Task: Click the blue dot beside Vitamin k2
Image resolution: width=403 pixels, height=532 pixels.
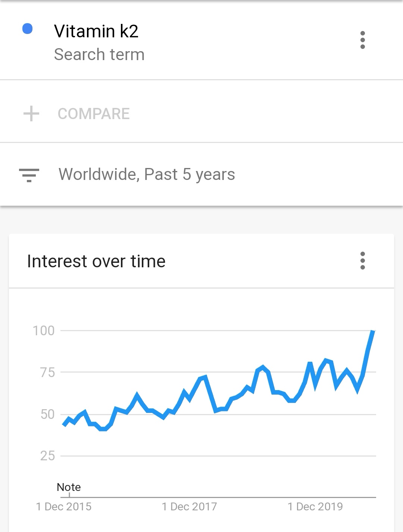Action: tap(28, 29)
